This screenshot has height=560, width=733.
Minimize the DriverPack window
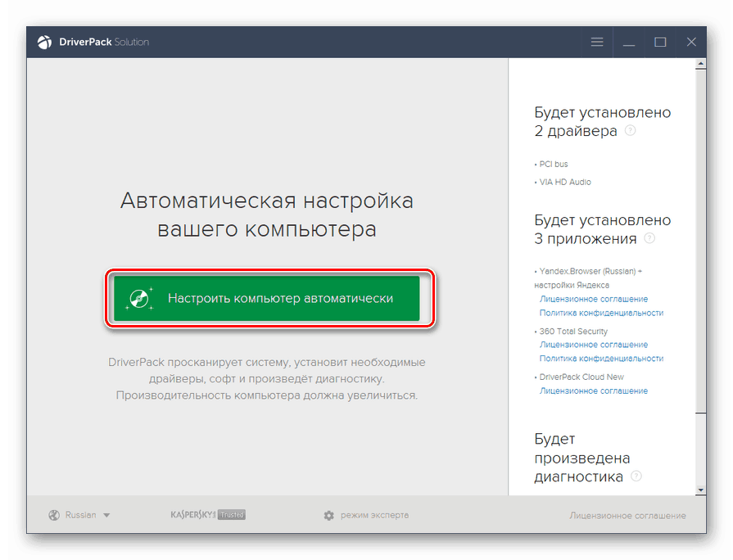(629, 42)
